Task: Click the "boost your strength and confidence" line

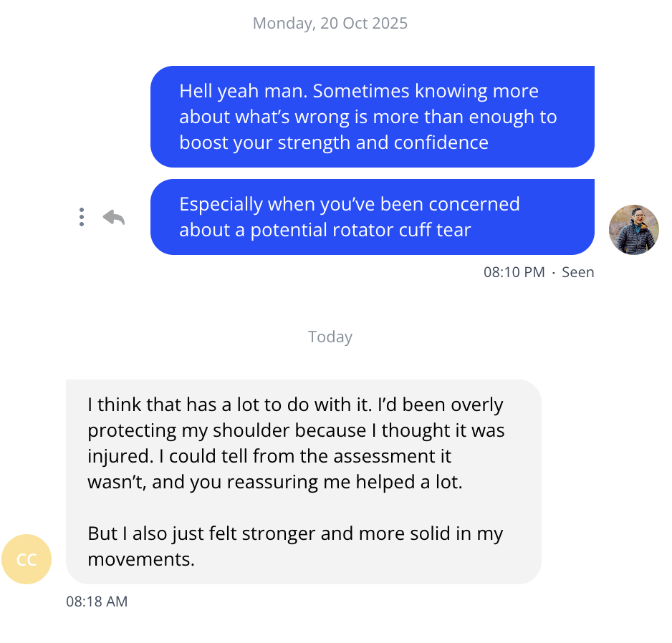Action: pos(334,142)
